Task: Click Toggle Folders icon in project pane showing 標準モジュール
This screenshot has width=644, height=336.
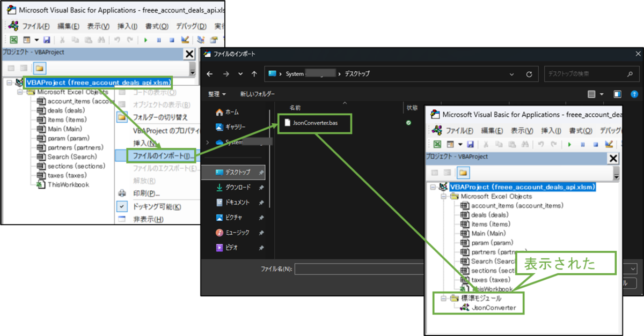Action: point(463,173)
